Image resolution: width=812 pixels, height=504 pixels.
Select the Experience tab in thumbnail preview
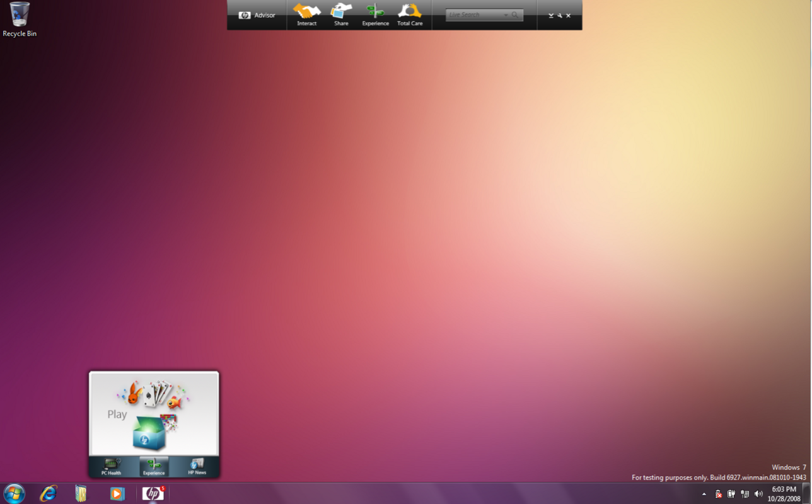click(154, 467)
